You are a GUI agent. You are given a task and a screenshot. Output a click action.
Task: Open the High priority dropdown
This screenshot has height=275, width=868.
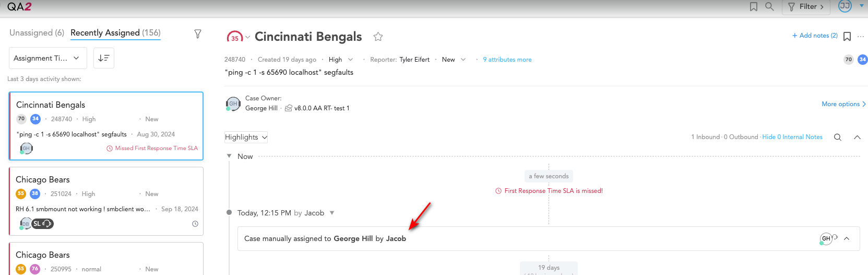click(x=341, y=60)
